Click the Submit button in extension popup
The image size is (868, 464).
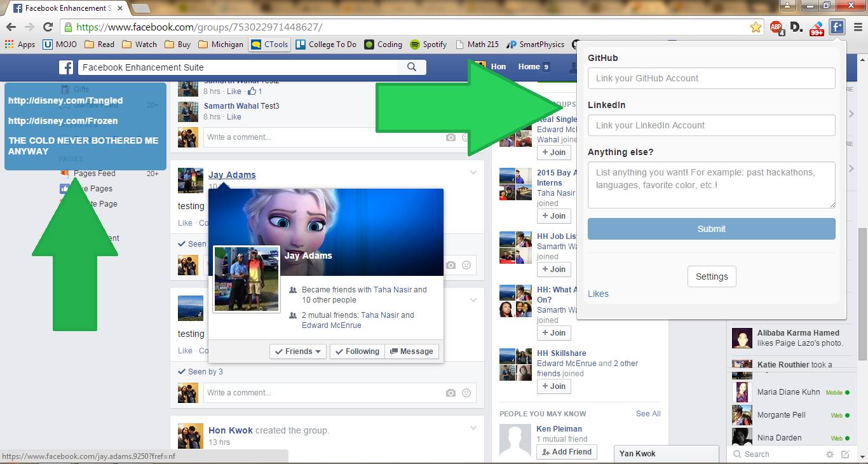[x=711, y=229]
